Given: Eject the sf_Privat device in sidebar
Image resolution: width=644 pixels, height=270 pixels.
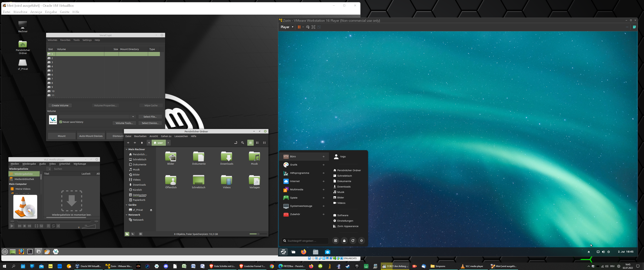Looking at the screenshot, I should click(151, 210).
